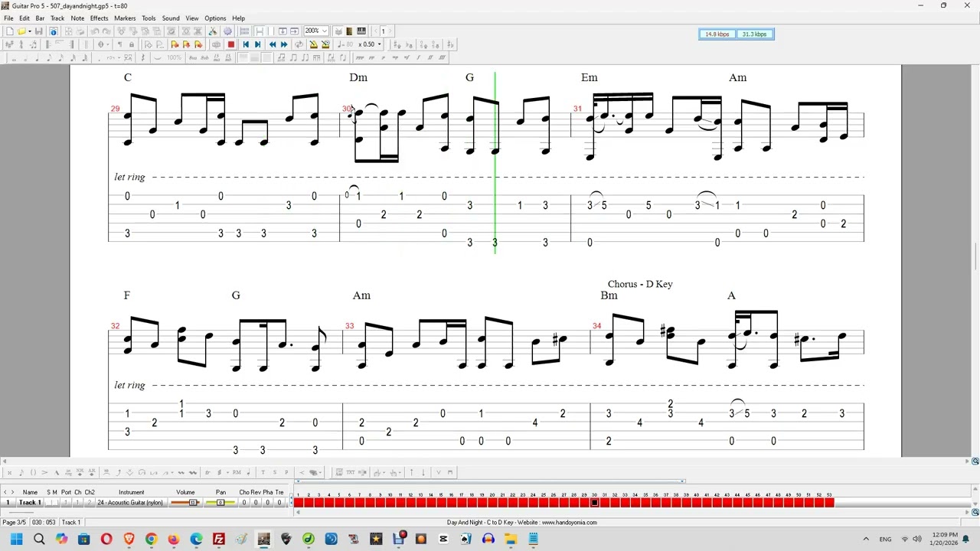Image resolution: width=980 pixels, height=551 pixels.
Task: Click the New file icon
Action: tap(9, 31)
